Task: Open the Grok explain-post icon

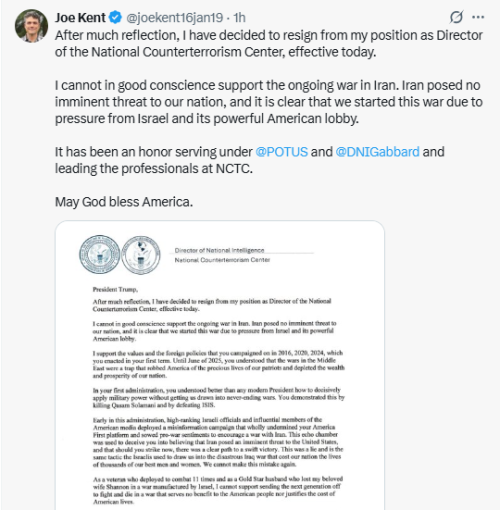Action: click(x=456, y=17)
